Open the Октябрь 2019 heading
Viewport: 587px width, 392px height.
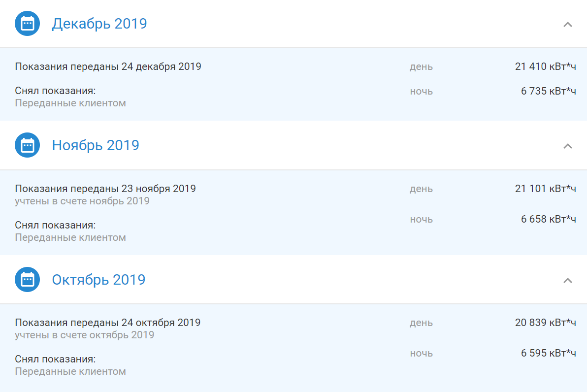(x=98, y=280)
